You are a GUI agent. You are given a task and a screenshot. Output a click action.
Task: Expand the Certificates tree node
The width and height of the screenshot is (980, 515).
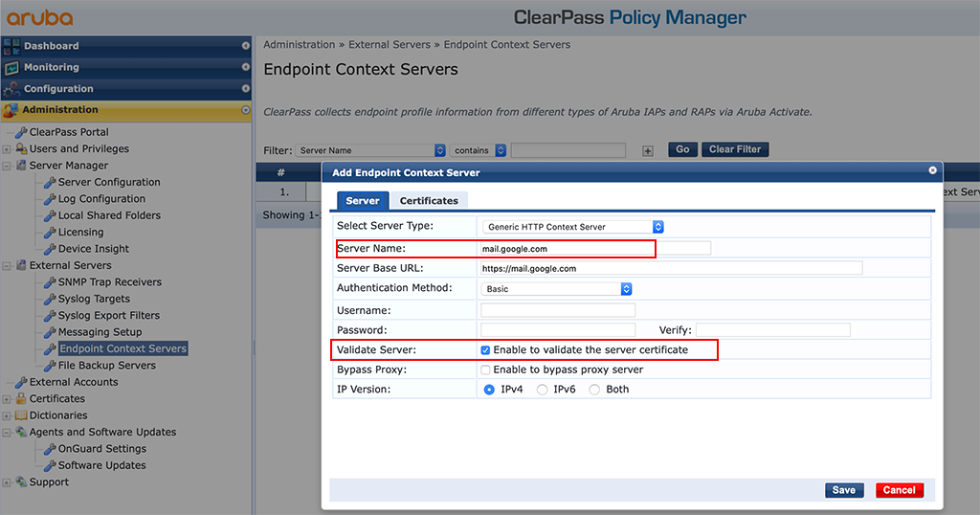pyautogui.click(x=7, y=399)
